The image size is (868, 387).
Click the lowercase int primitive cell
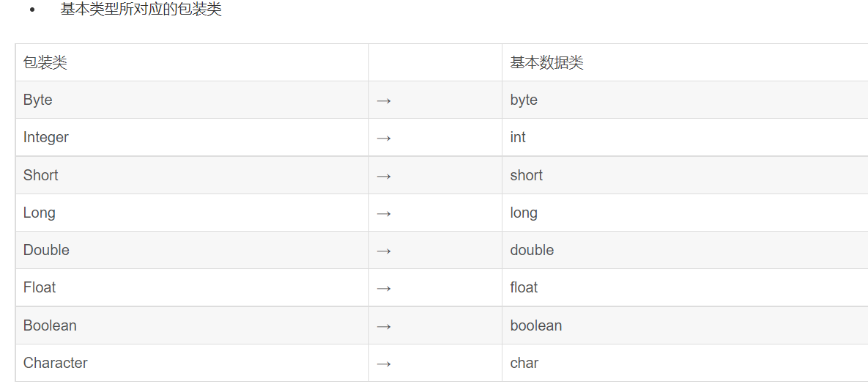click(x=685, y=137)
